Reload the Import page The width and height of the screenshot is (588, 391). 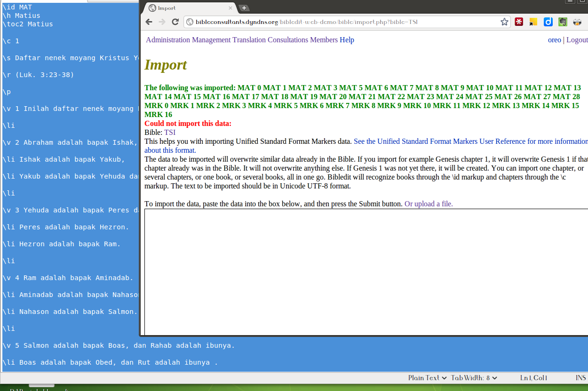tap(175, 22)
